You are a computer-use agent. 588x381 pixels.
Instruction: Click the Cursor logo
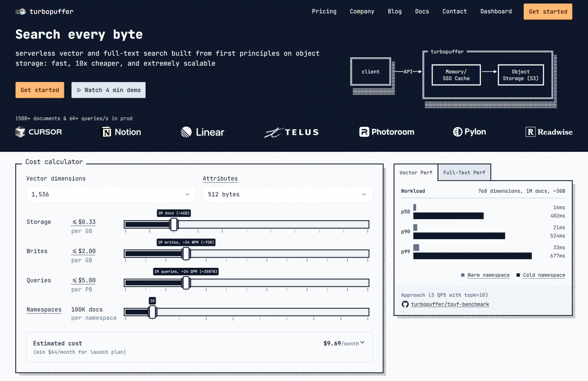pos(38,132)
